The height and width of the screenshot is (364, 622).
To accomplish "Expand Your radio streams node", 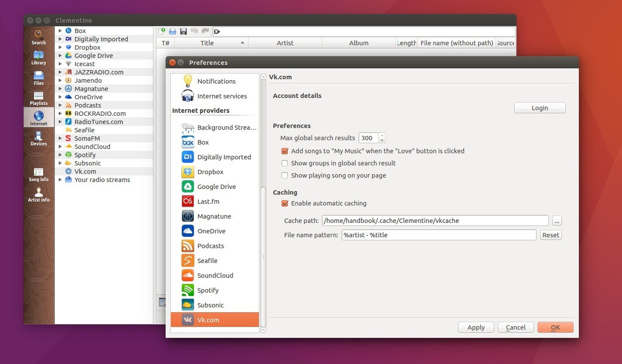I will pyautogui.click(x=61, y=180).
